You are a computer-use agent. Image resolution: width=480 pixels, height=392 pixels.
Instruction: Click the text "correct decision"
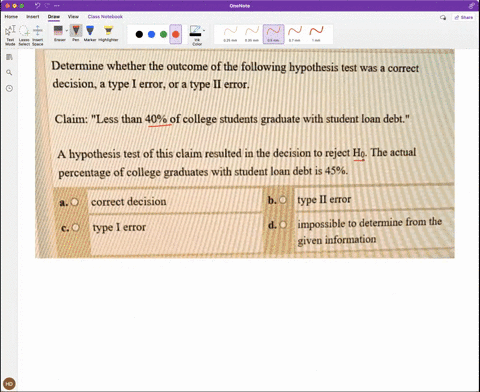pos(128,202)
